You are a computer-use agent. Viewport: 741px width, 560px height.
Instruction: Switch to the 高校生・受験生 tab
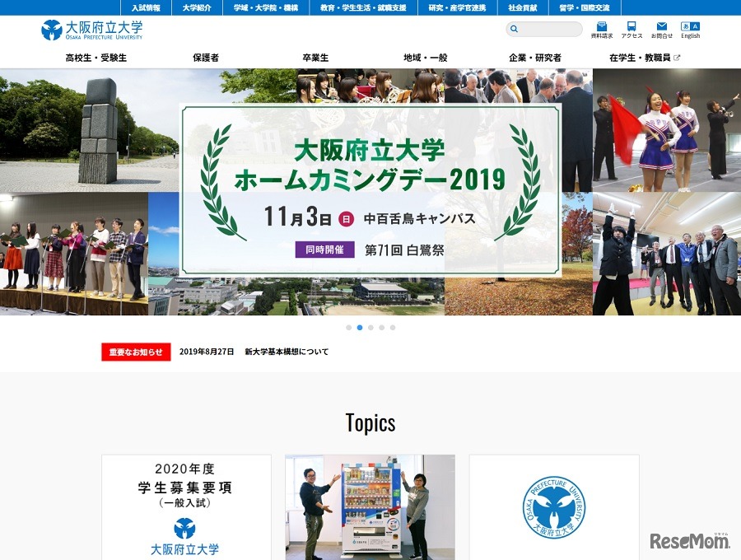click(x=93, y=58)
